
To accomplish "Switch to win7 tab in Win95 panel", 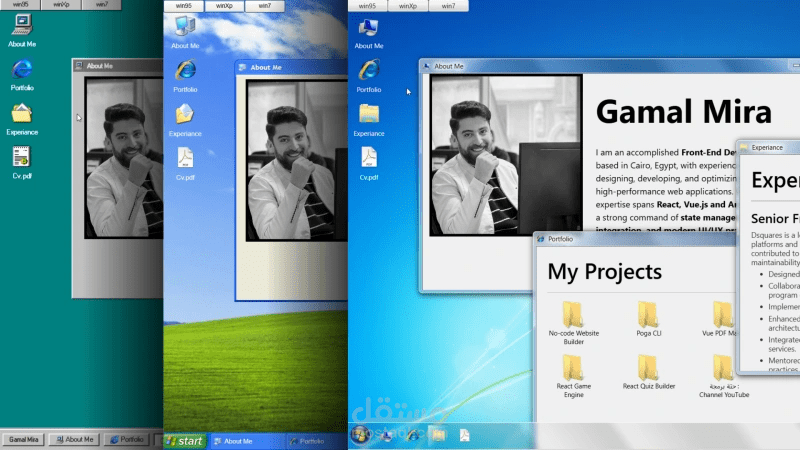I will click(x=102, y=5).
